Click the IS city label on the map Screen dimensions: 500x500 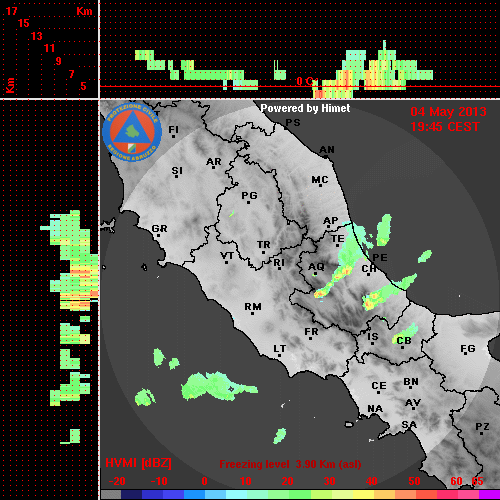pos(373,337)
